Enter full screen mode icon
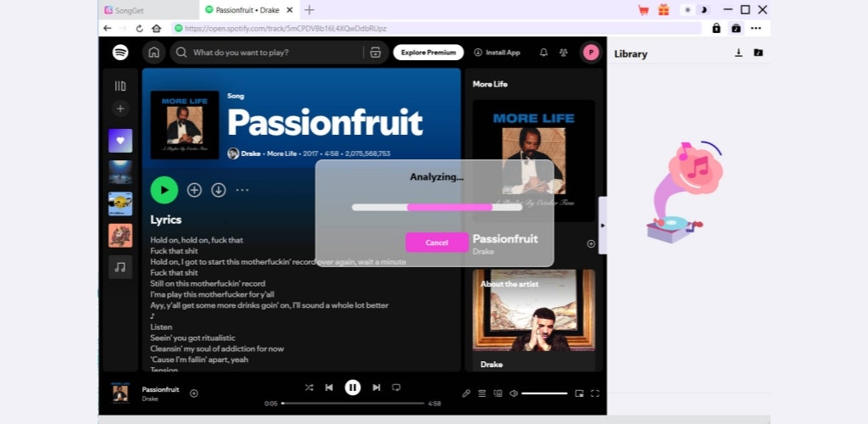The image size is (868, 424). [595, 393]
